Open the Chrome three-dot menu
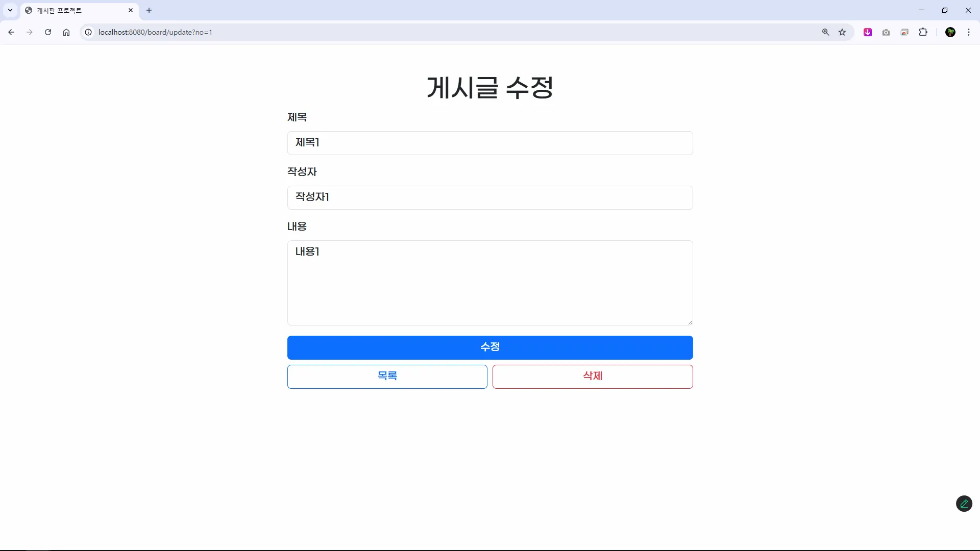Image resolution: width=980 pixels, height=551 pixels. (x=969, y=32)
